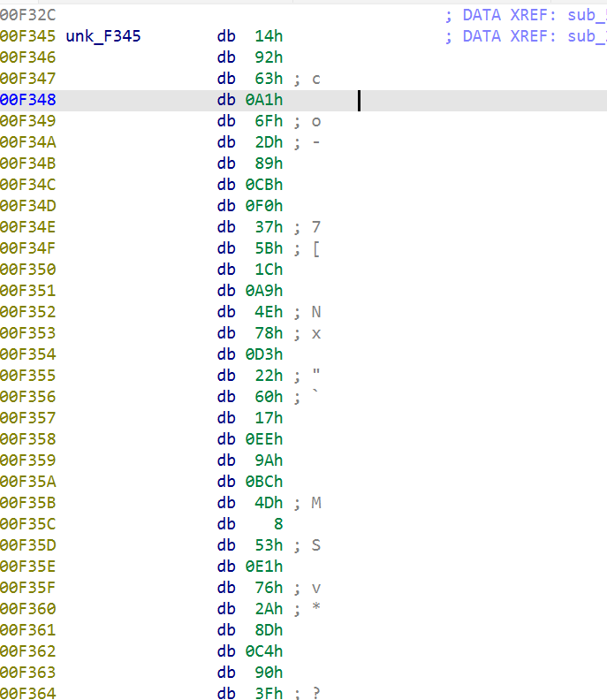Click address 00F32C at top
This screenshot has height=700, width=607.
coord(27,15)
